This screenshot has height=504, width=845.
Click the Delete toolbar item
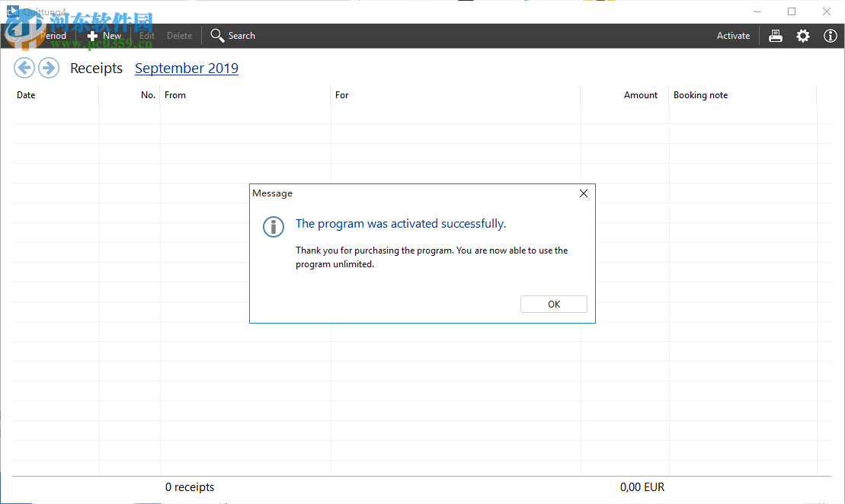point(180,36)
